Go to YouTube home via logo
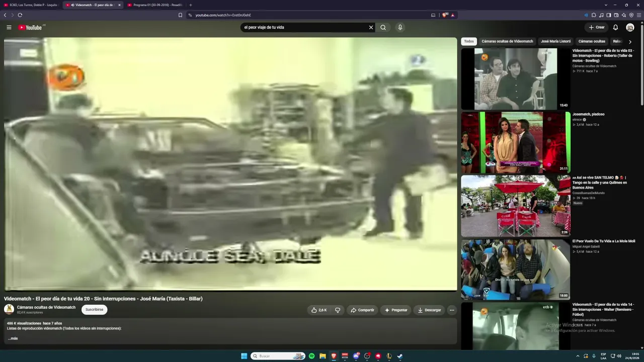 click(x=31, y=28)
